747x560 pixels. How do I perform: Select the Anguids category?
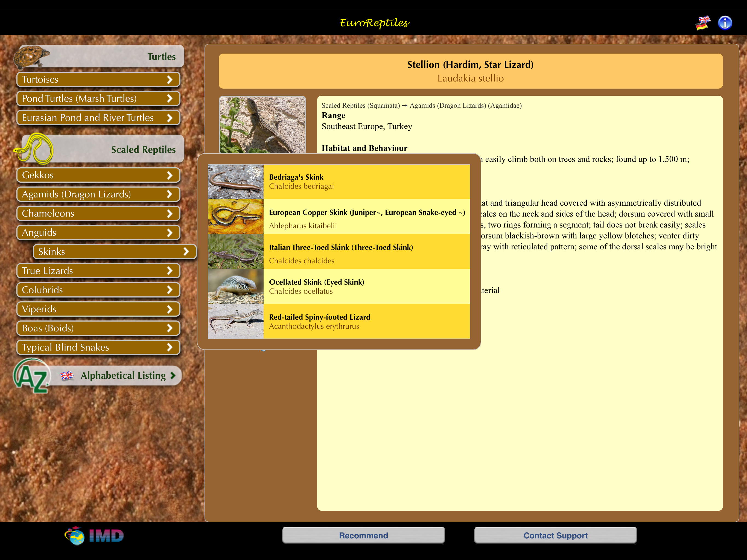tap(98, 232)
